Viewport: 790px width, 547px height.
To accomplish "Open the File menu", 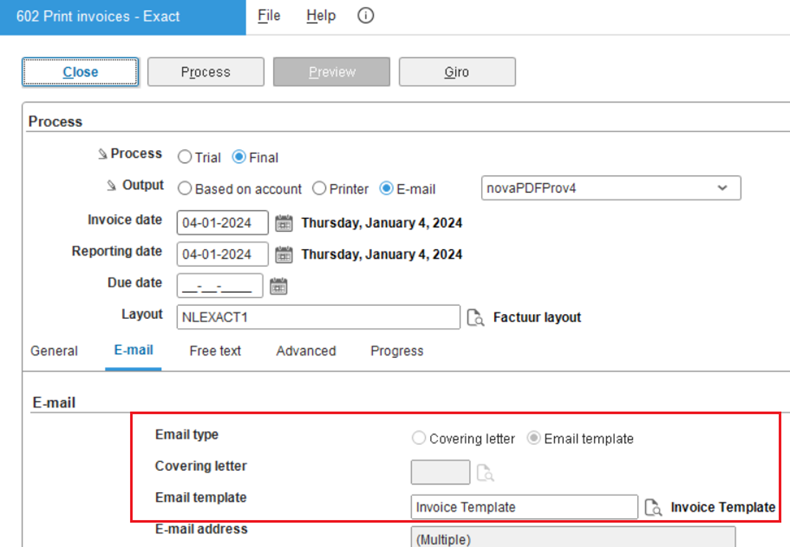I will tap(269, 16).
